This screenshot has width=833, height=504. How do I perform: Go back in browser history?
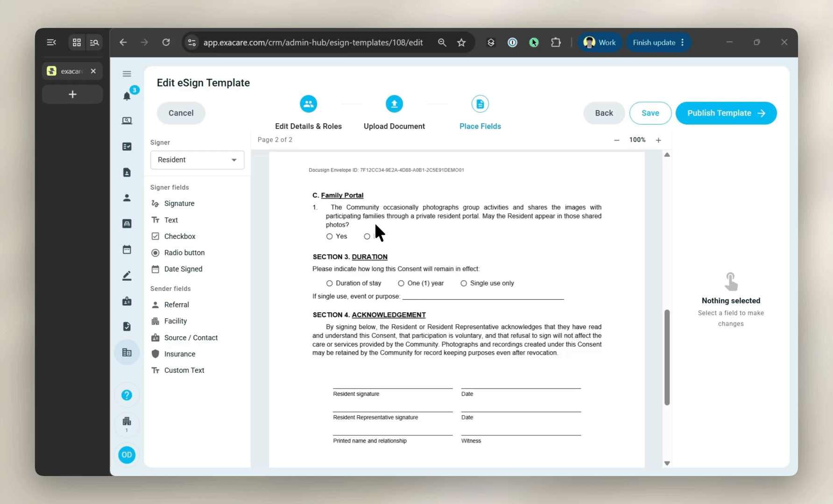point(123,42)
